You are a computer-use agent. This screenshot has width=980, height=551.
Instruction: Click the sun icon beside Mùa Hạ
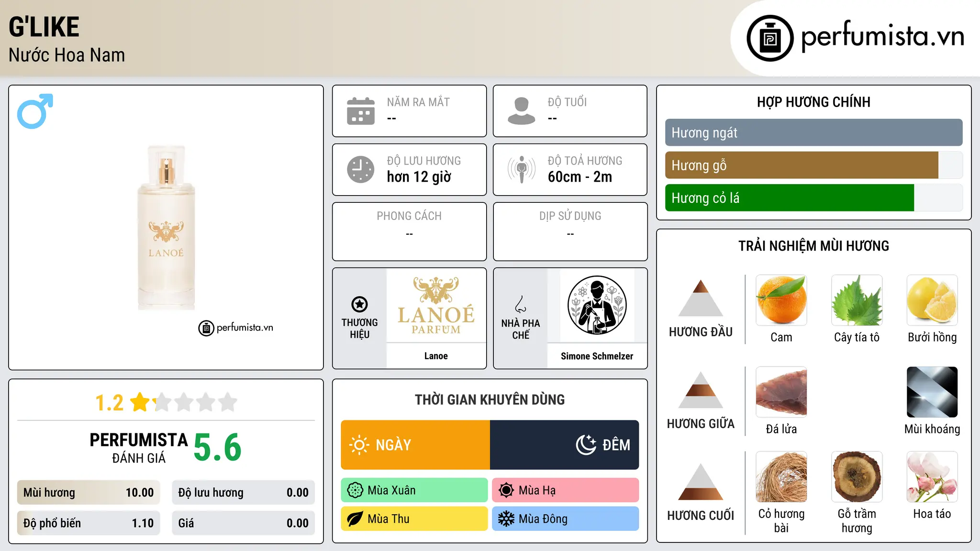click(506, 490)
